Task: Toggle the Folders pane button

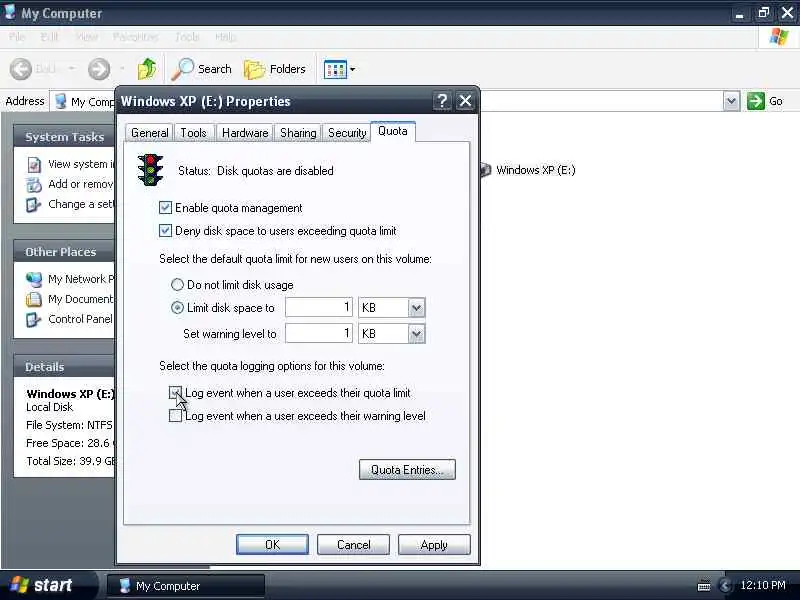Action: [274, 69]
